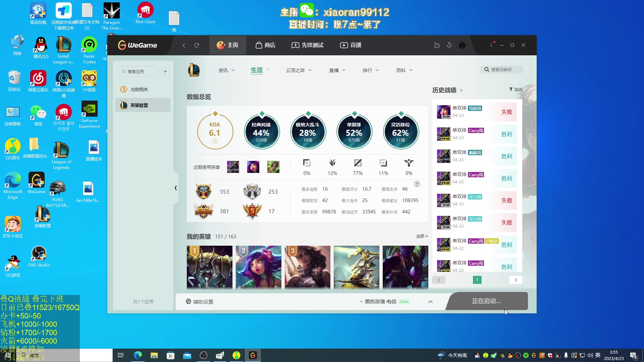Open the WeGame more options menu dots

click(491, 45)
